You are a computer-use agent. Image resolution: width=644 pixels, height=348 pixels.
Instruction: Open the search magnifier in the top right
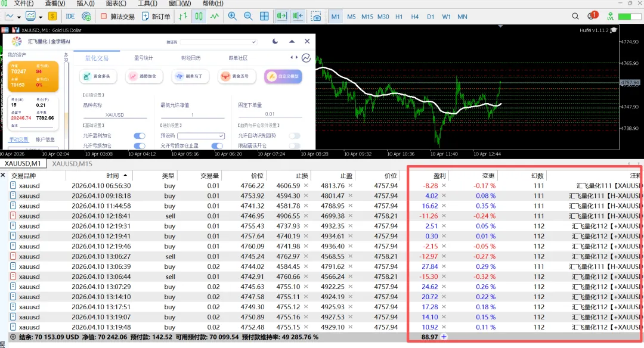click(575, 16)
